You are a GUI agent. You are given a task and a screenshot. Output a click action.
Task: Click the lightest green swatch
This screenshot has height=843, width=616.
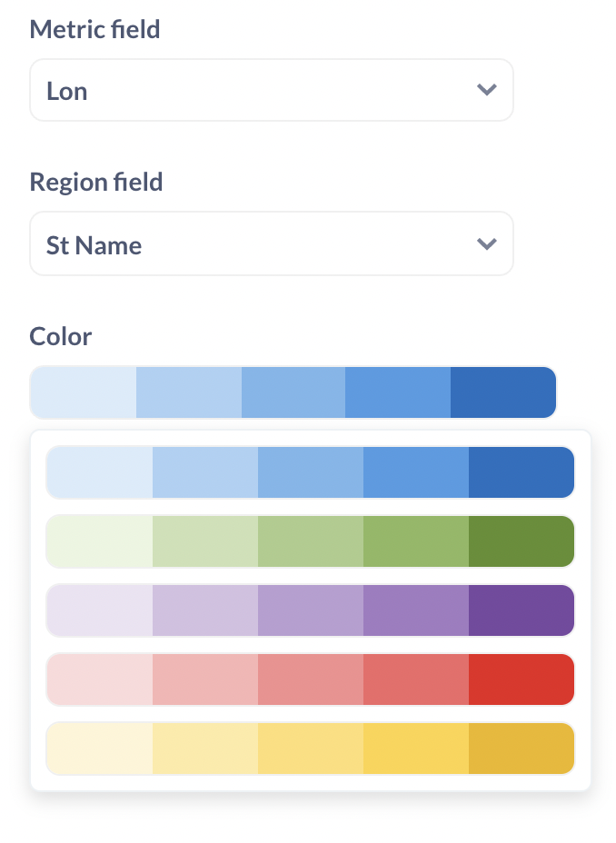(x=99, y=541)
